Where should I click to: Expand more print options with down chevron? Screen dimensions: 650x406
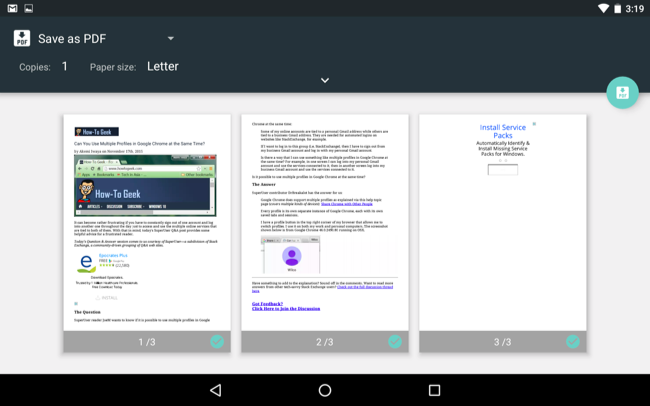(x=325, y=80)
